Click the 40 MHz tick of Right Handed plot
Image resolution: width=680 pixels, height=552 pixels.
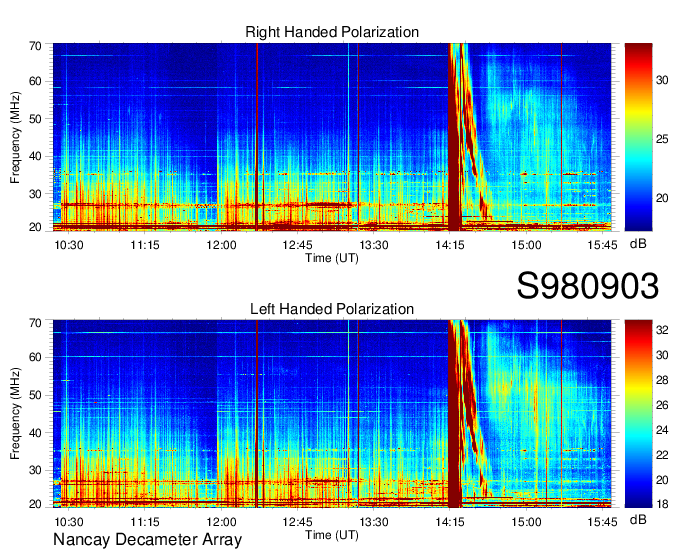click(35, 156)
